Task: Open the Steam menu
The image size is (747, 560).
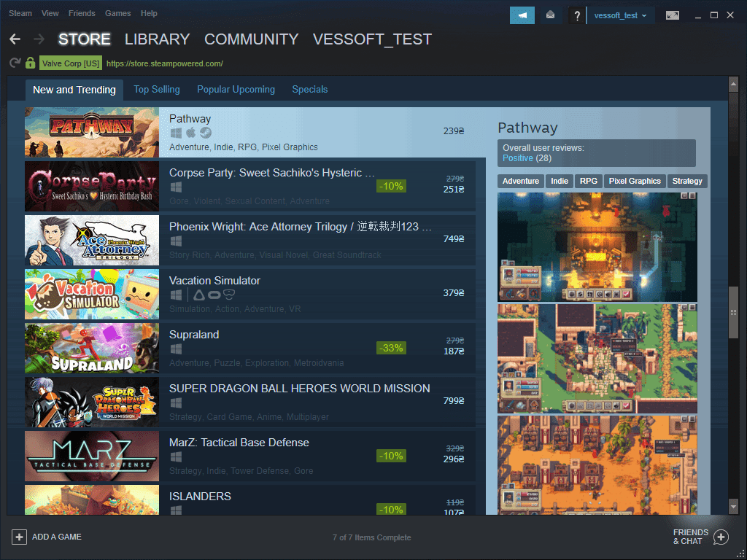Action: point(20,13)
